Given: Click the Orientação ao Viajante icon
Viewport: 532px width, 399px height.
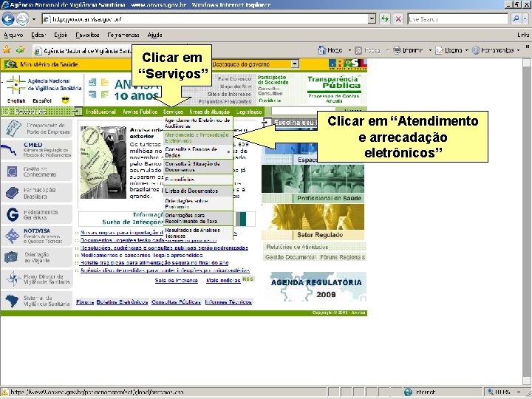Looking at the screenshot, I should (11, 257).
